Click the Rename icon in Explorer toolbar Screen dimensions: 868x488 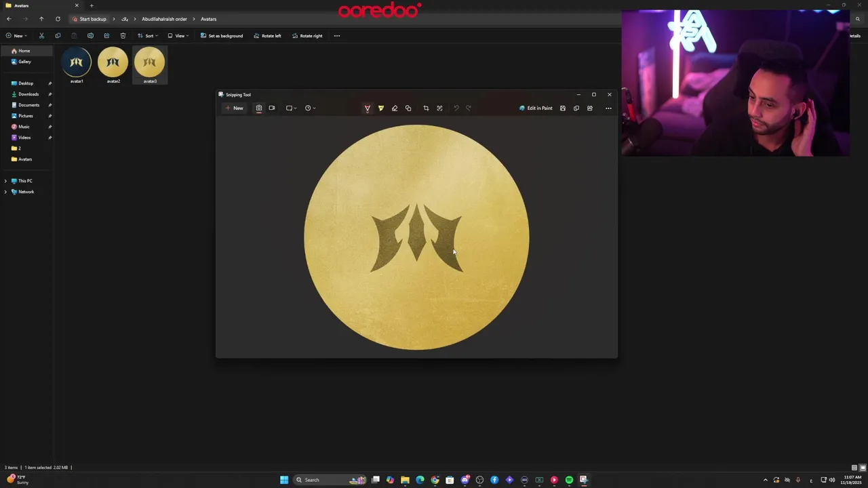(90, 36)
